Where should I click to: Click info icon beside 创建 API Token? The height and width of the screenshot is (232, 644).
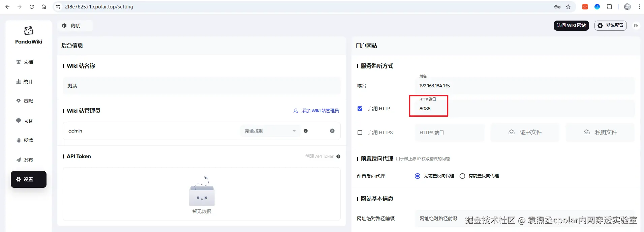[338, 156]
